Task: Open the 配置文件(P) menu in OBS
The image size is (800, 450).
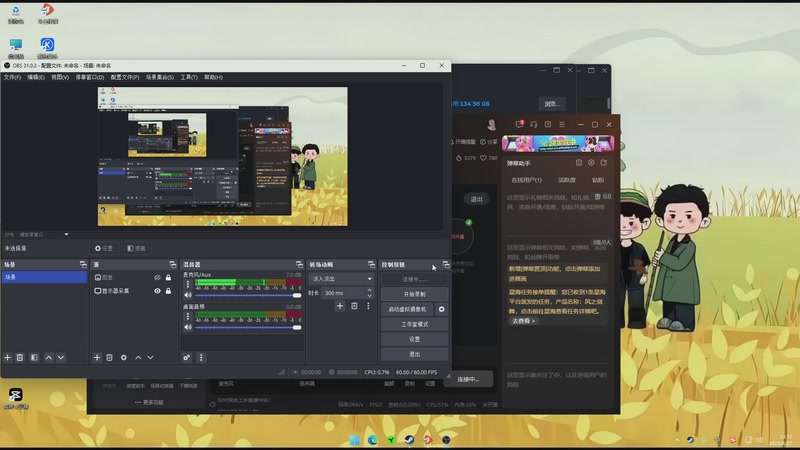Action: pos(125,78)
